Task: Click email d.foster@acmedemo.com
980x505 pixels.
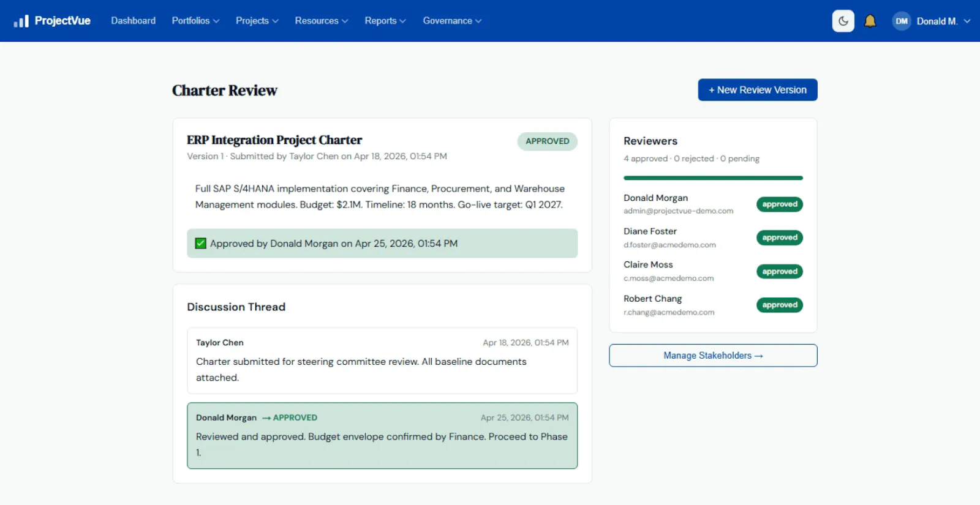Action: click(x=669, y=245)
